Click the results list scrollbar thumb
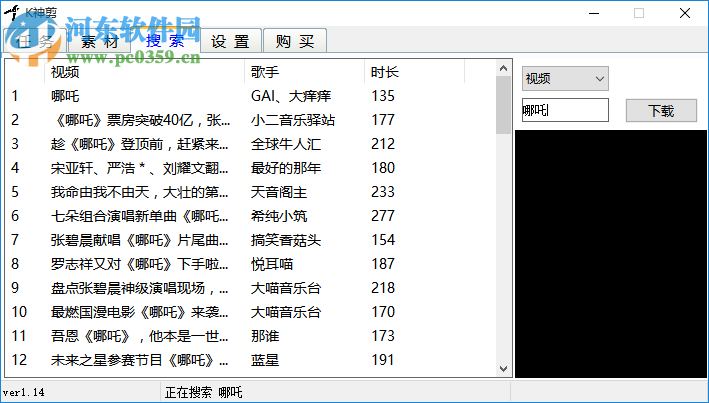 coord(504,105)
